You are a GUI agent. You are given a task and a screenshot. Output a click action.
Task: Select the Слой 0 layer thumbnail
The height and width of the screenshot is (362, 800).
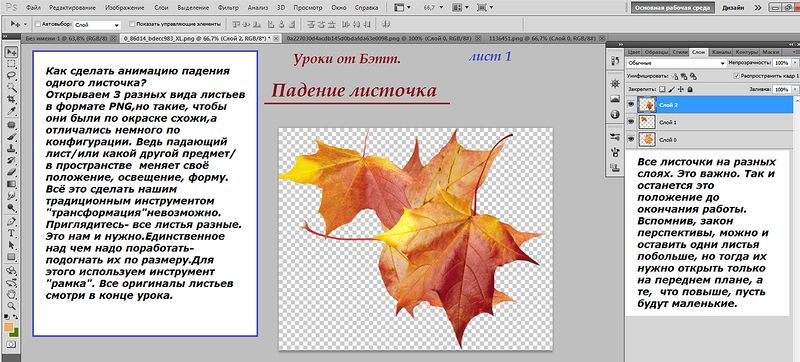(x=646, y=139)
